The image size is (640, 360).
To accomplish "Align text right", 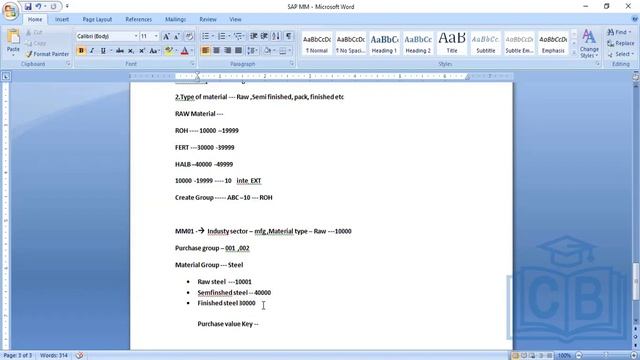I will [227, 51].
